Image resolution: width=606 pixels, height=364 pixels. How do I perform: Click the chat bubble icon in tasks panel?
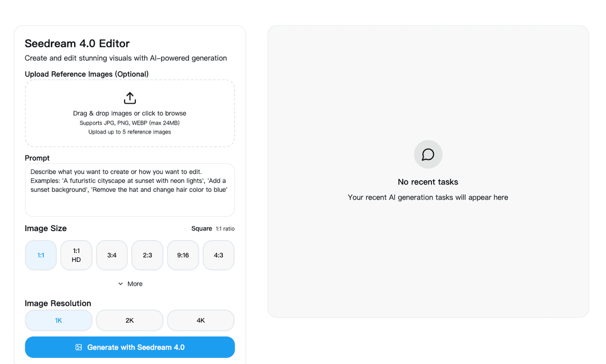pos(428,154)
